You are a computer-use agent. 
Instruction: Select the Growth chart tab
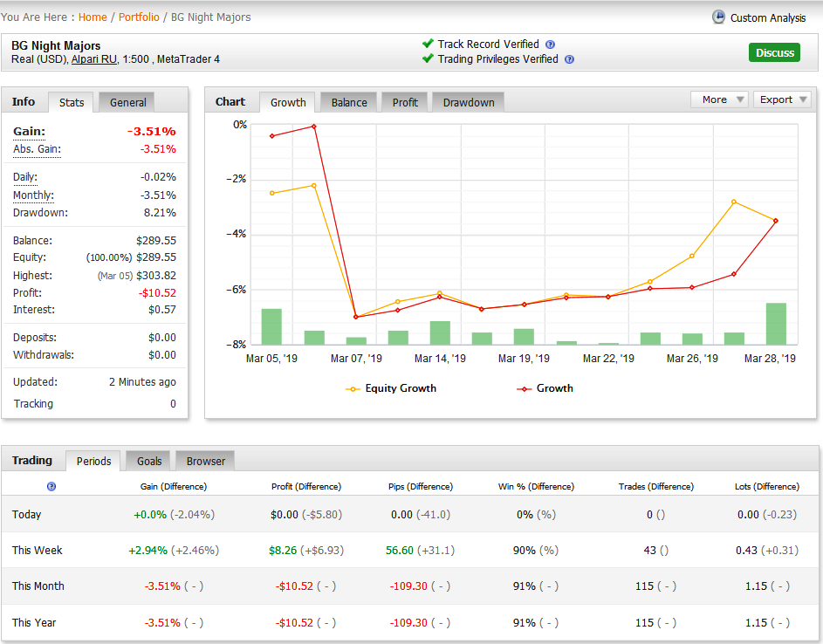tap(288, 102)
